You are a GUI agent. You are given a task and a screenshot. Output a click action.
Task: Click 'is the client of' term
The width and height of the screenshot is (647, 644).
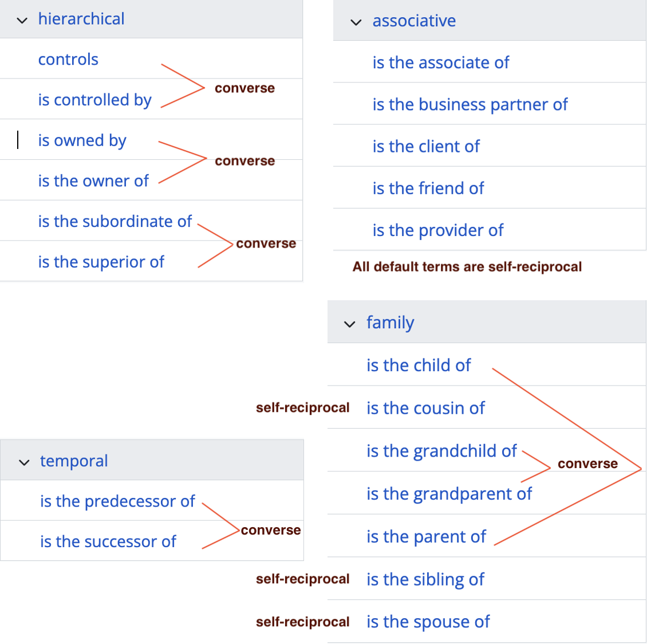[x=426, y=147]
